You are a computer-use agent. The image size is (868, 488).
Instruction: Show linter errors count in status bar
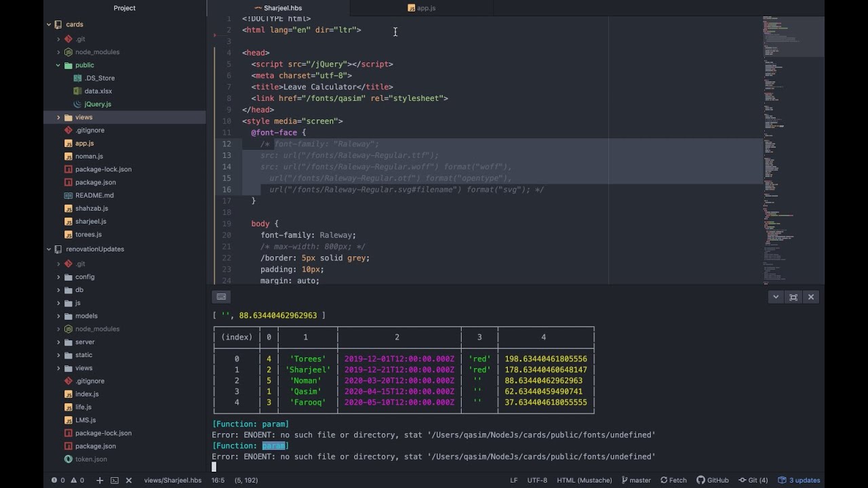pos(58,480)
